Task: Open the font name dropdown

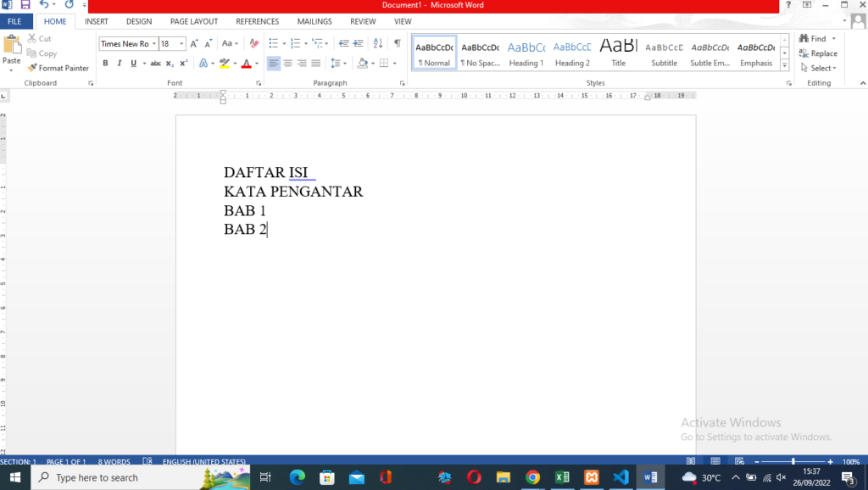Action: 153,44
